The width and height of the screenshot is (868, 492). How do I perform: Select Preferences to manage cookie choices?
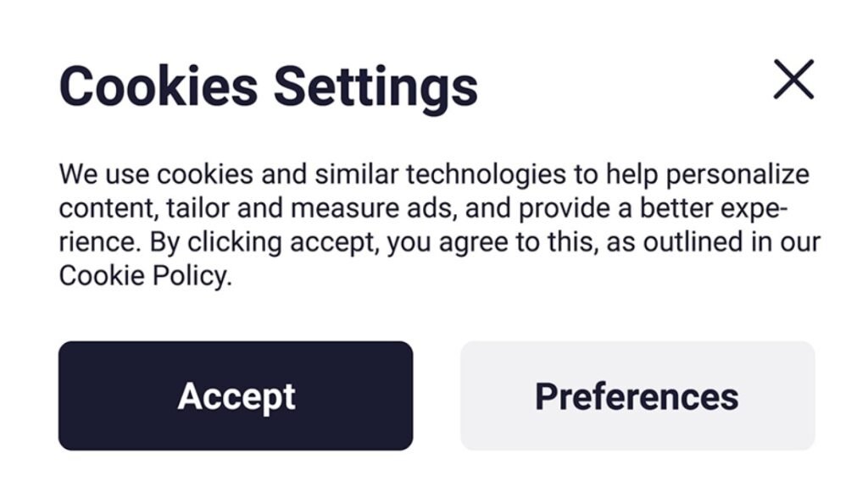pos(637,395)
